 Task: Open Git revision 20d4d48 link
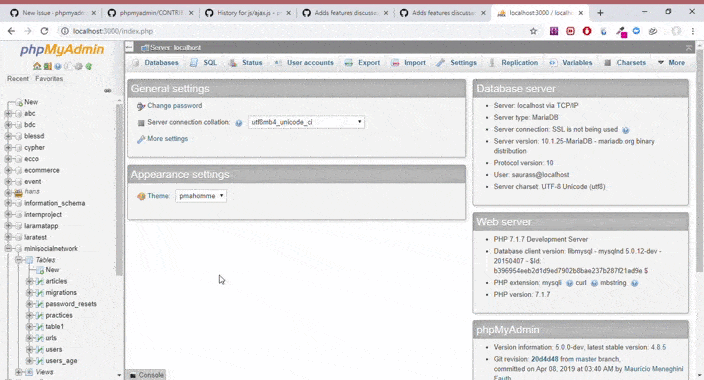545,359
